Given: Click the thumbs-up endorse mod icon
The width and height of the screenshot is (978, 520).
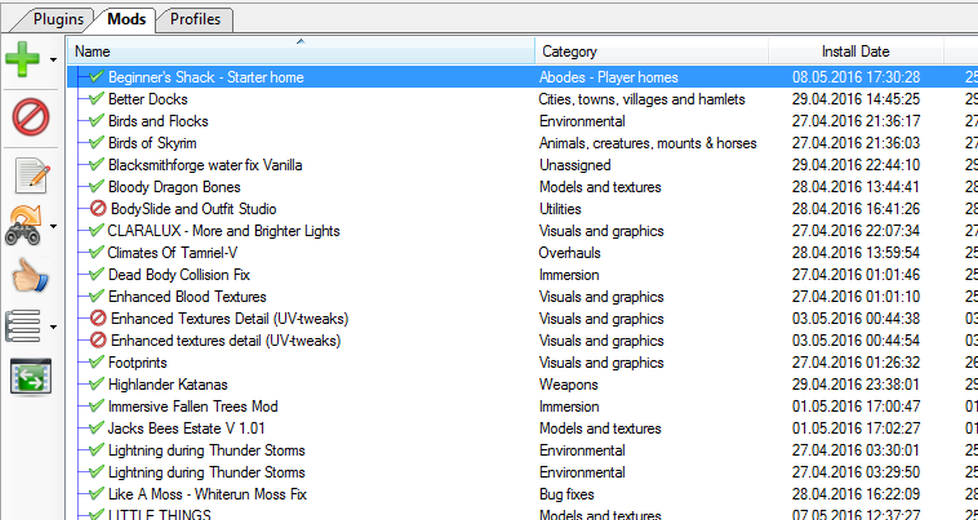Looking at the screenshot, I should click(x=29, y=276).
